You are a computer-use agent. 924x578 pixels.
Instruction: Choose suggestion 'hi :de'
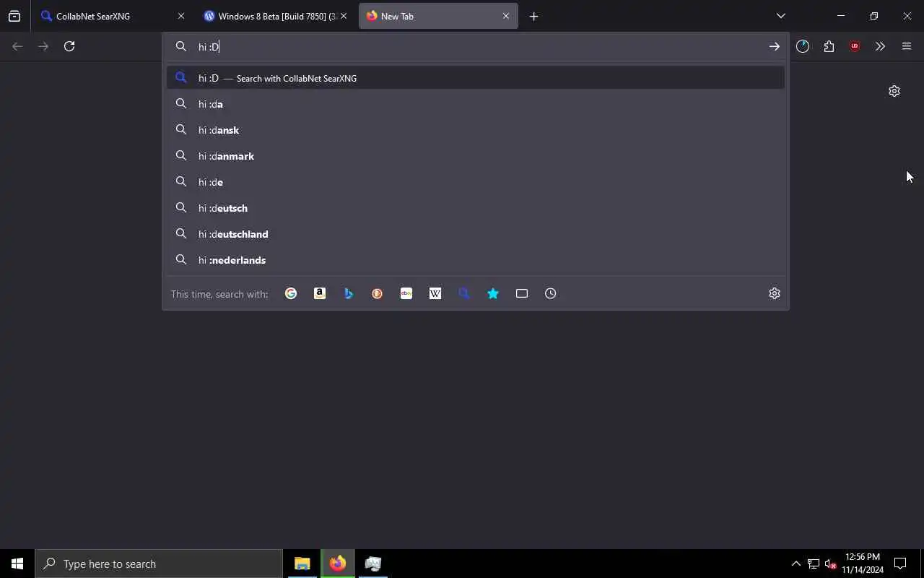point(476,182)
